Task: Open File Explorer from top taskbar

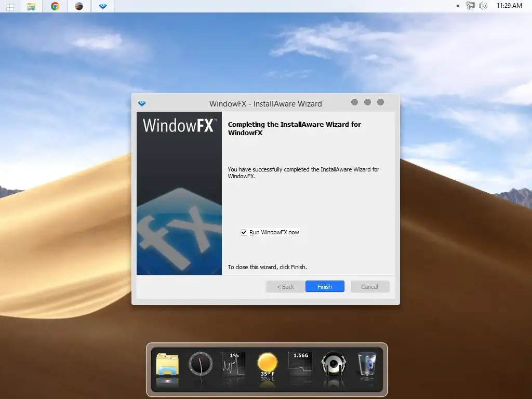Action: [x=31, y=6]
